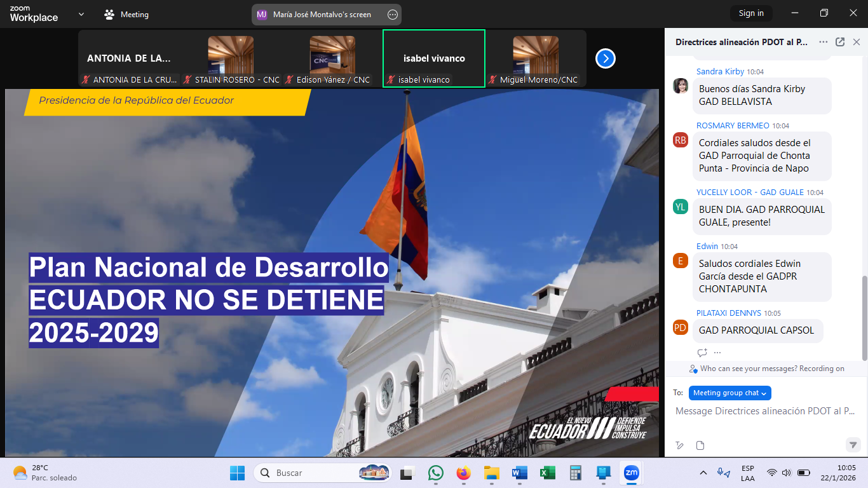
Task: Click Sandra Kirby sender name in chat
Action: 720,72
